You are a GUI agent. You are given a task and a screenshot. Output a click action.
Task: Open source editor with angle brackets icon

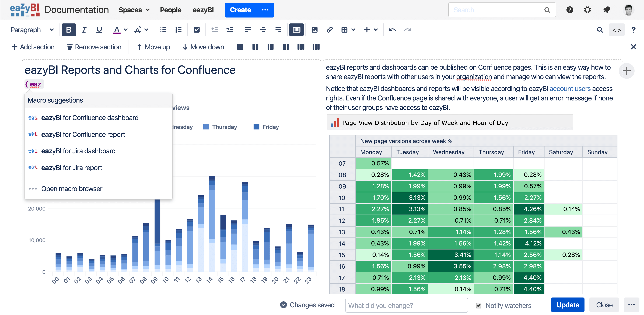[617, 30]
